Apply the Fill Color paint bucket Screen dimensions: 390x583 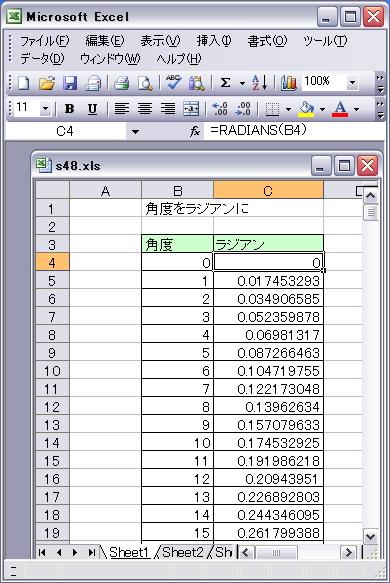[x=306, y=109]
